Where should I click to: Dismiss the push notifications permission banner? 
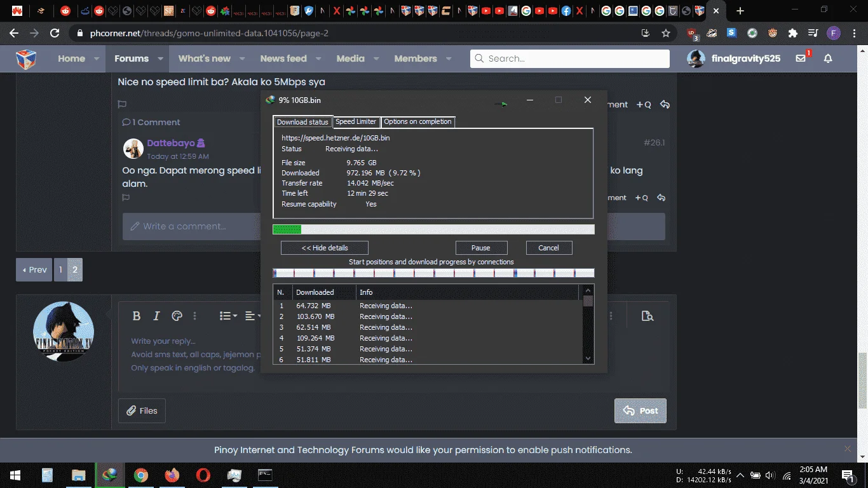(848, 449)
